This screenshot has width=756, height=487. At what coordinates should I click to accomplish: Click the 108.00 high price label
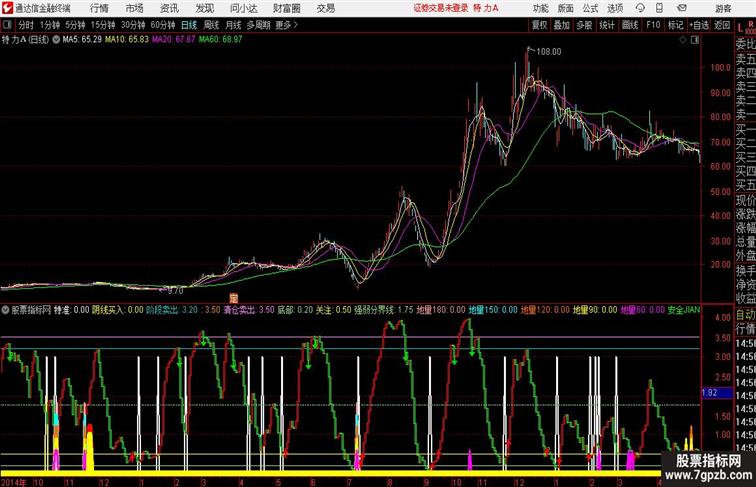[549, 52]
